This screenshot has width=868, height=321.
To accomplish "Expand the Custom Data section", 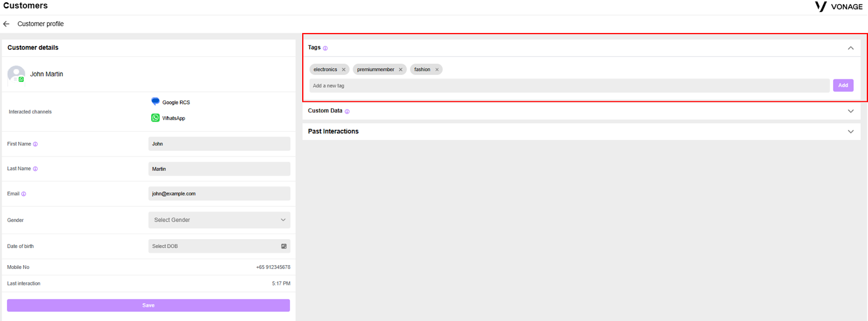I will tap(851, 111).
